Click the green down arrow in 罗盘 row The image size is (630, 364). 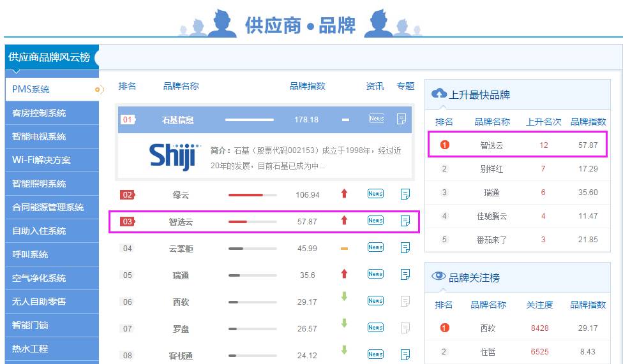coord(344,323)
